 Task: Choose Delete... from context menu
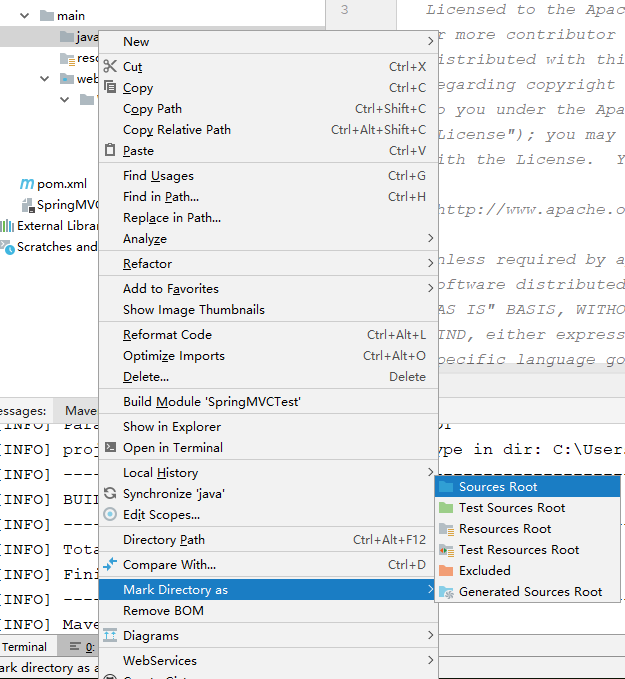tap(269, 376)
